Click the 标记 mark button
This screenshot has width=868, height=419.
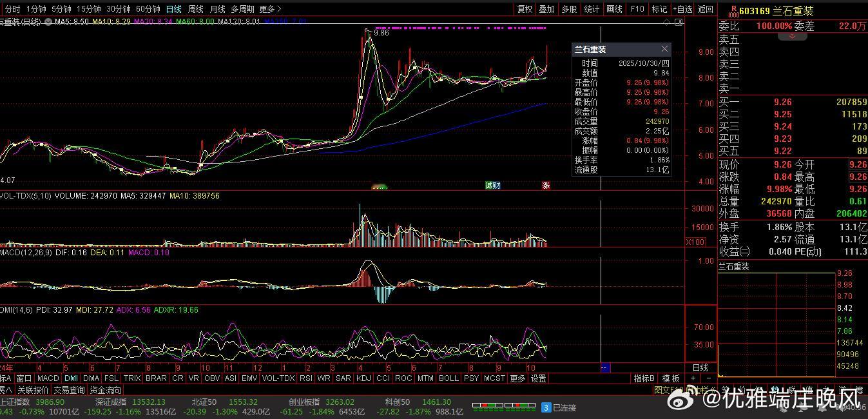click(x=659, y=9)
